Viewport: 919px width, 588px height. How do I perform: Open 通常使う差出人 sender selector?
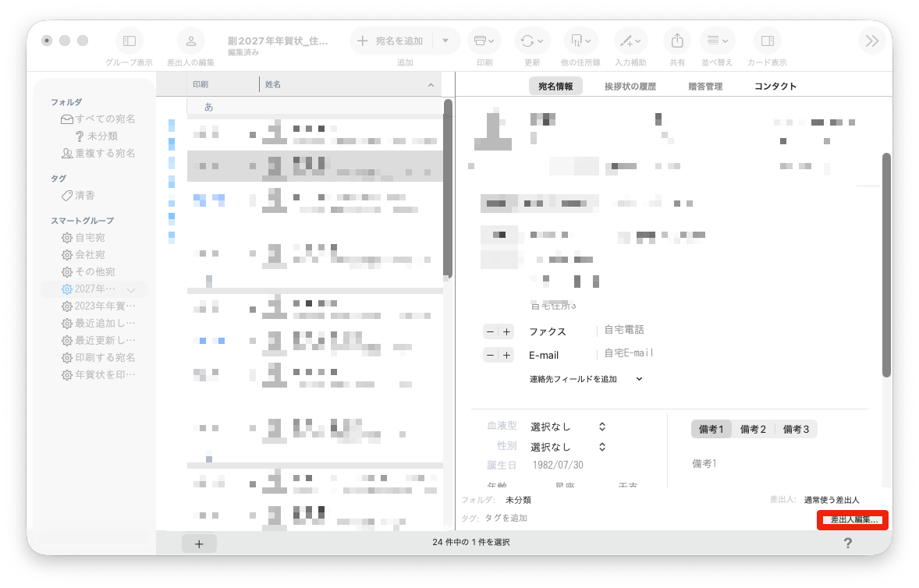[x=831, y=500]
